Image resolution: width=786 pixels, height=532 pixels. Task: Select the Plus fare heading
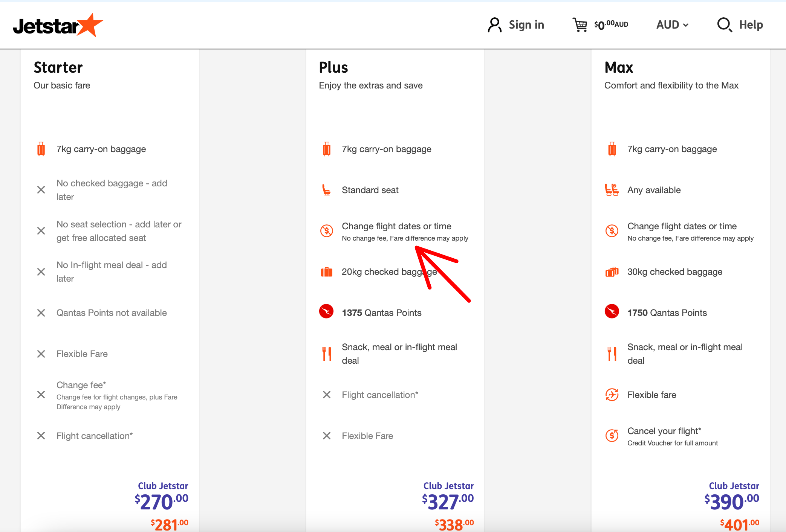pyautogui.click(x=333, y=68)
